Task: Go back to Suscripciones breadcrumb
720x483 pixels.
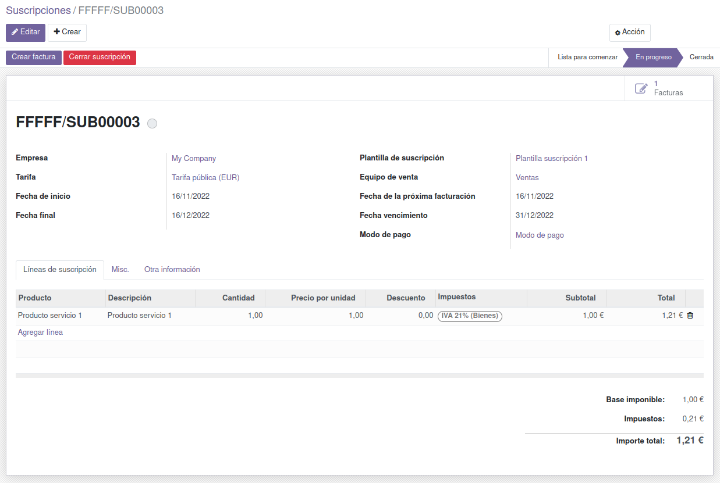Action: (x=37, y=10)
